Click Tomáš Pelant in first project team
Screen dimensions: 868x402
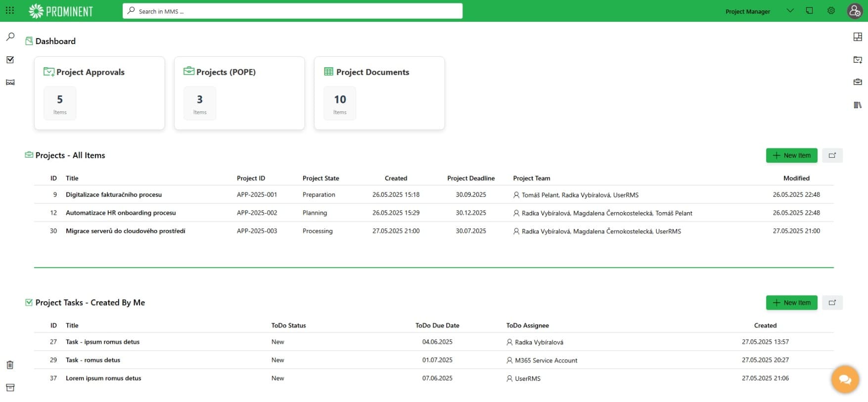540,195
